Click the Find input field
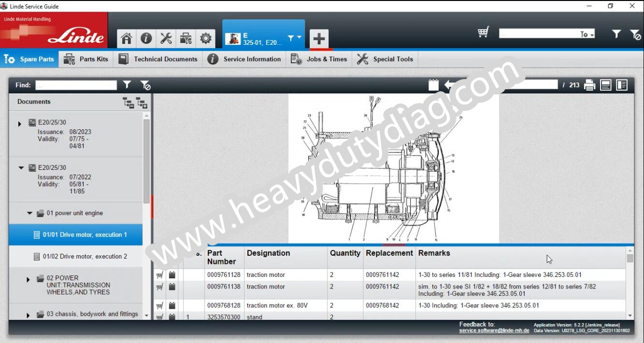This screenshot has width=644, height=343. pyautogui.click(x=76, y=85)
